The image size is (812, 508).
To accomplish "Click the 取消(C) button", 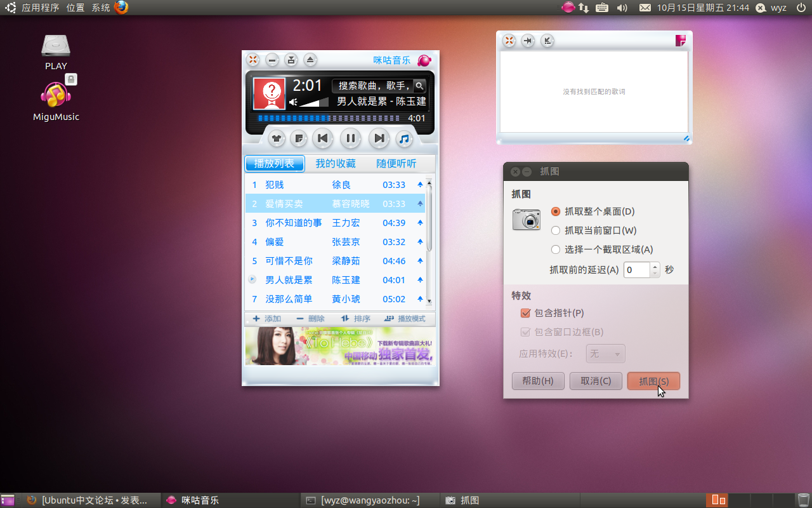I will click(596, 381).
